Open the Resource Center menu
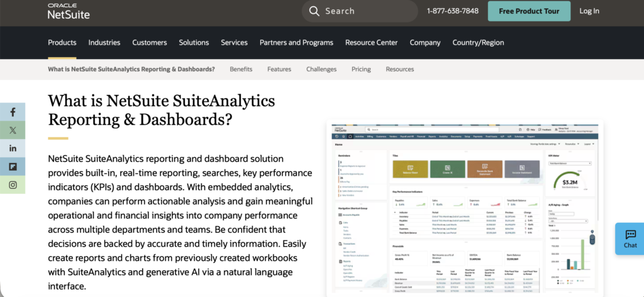 click(x=371, y=42)
